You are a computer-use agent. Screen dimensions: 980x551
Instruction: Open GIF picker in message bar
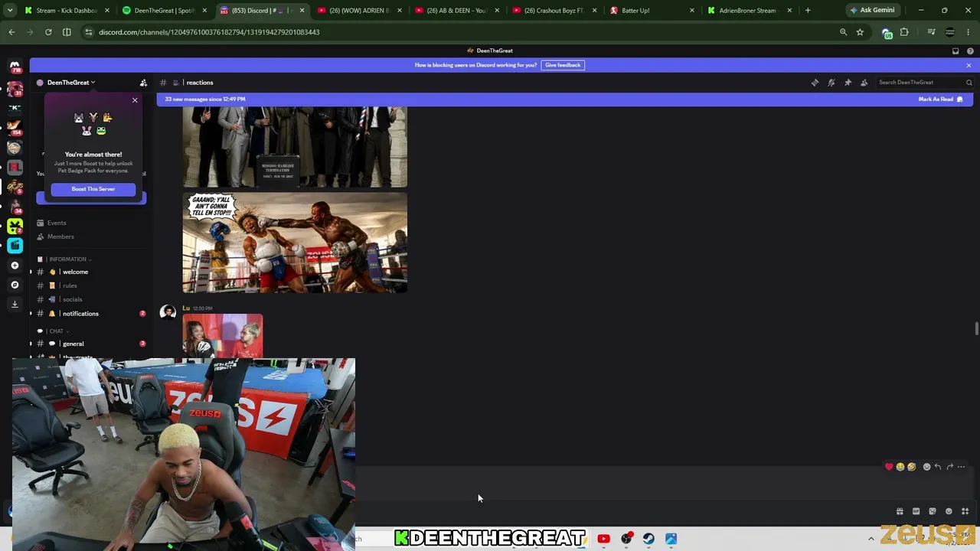[x=916, y=511]
